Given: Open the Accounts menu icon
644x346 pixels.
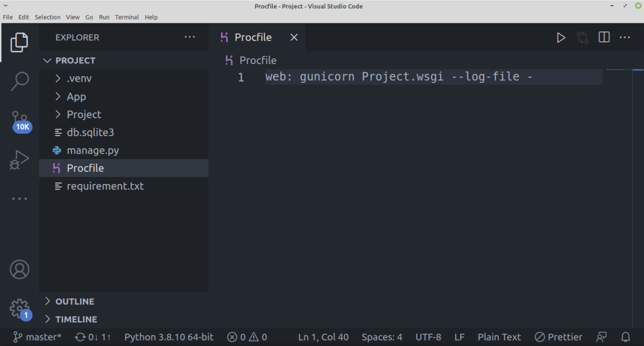Looking at the screenshot, I should pyautogui.click(x=19, y=269).
